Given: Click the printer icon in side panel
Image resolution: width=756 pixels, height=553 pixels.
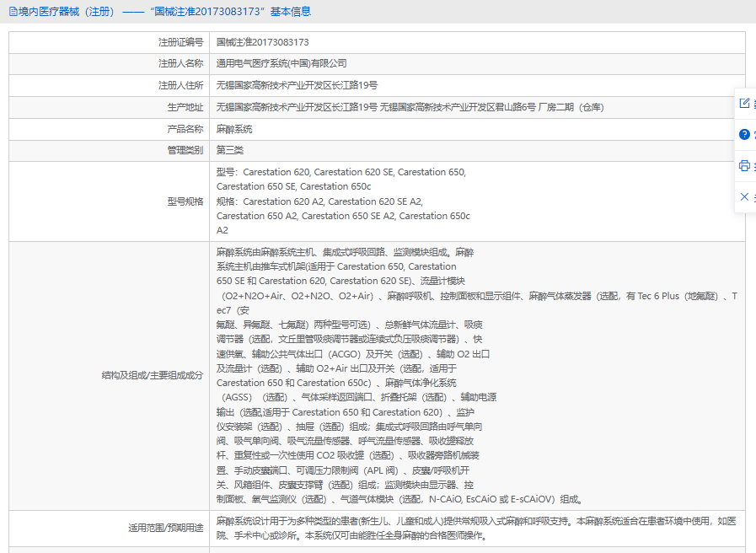Looking at the screenshot, I should [744, 165].
